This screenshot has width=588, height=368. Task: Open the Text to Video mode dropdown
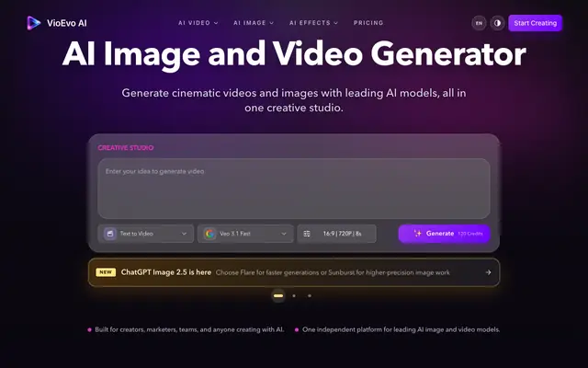(x=145, y=234)
